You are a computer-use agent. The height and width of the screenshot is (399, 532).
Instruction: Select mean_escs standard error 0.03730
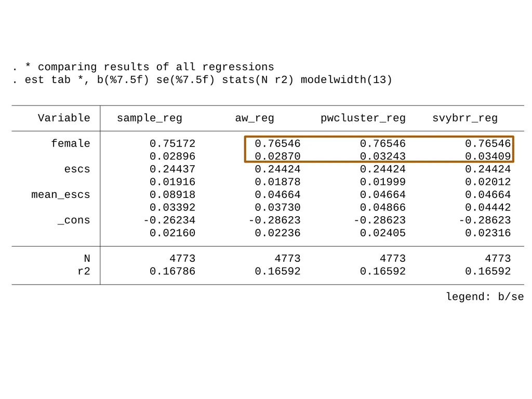[277, 207]
